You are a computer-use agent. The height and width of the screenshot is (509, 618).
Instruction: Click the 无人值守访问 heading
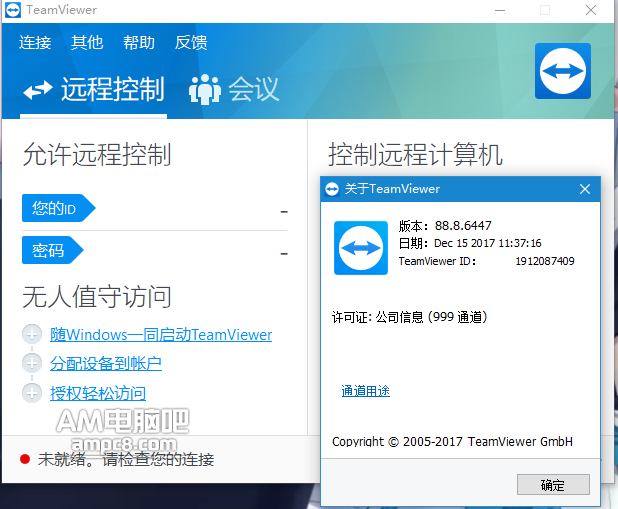pyautogui.click(x=97, y=296)
